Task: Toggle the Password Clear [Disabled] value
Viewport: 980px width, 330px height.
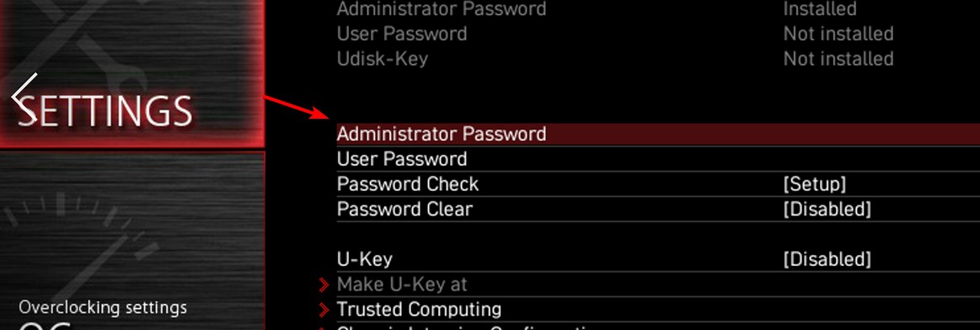Action: (827, 209)
